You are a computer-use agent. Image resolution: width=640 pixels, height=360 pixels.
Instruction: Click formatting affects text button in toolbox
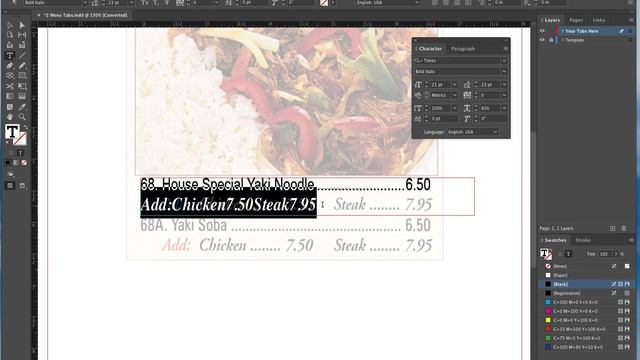click(20, 153)
